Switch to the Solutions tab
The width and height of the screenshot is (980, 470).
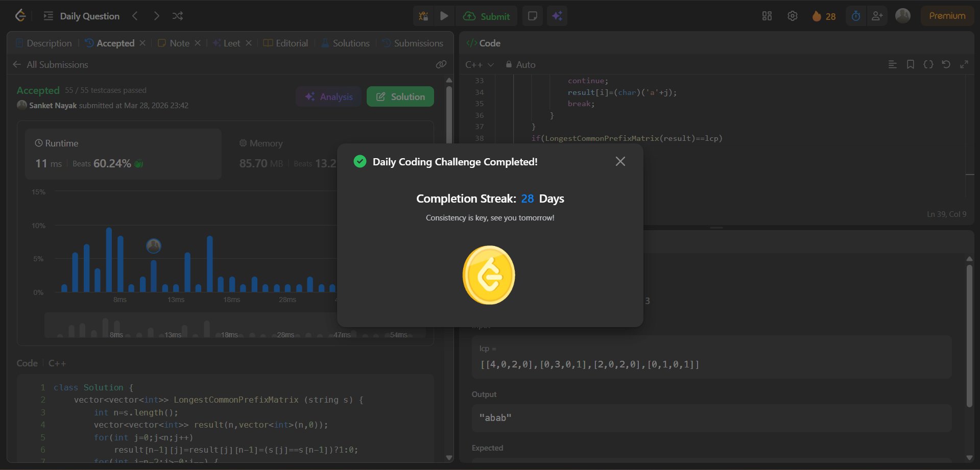point(345,43)
